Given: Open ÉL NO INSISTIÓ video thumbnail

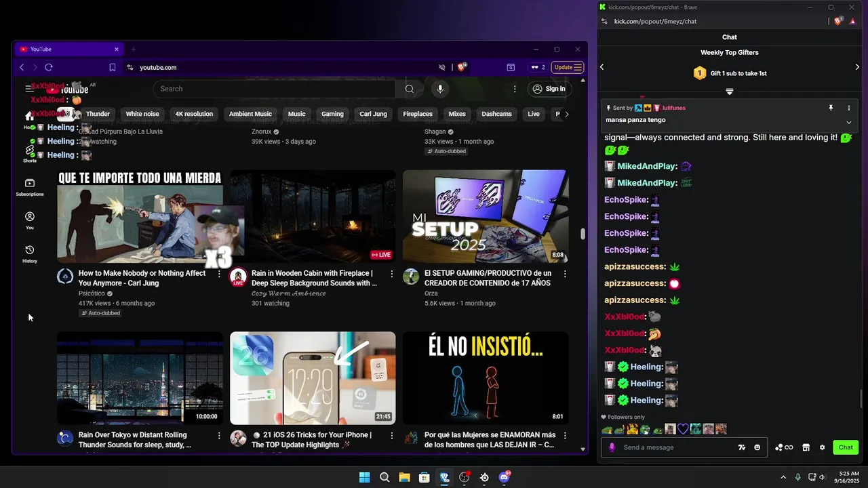Looking at the screenshot, I should [x=486, y=378].
